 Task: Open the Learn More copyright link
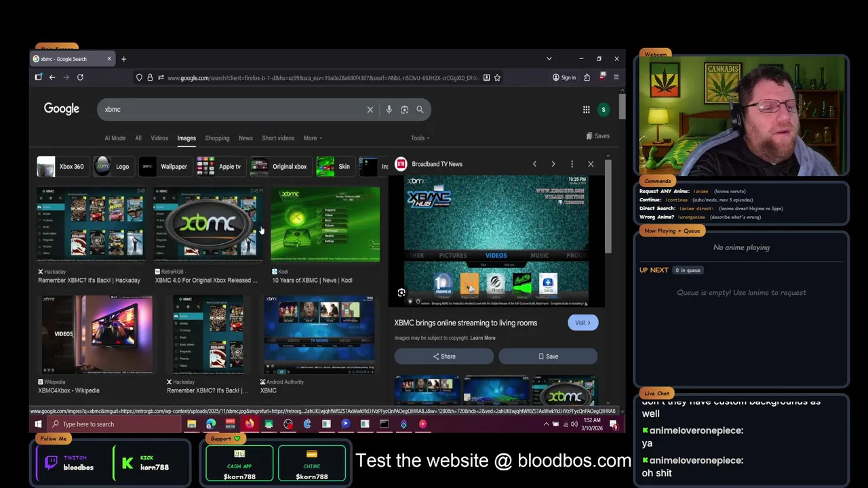click(483, 338)
